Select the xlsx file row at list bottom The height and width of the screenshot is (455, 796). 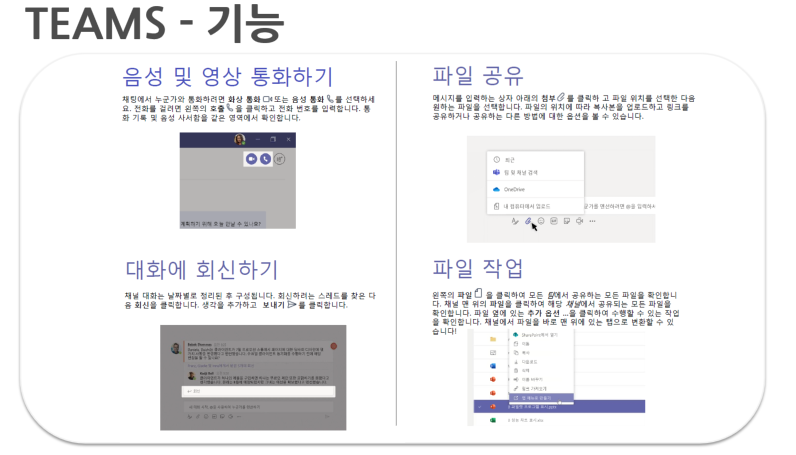tap(559, 420)
